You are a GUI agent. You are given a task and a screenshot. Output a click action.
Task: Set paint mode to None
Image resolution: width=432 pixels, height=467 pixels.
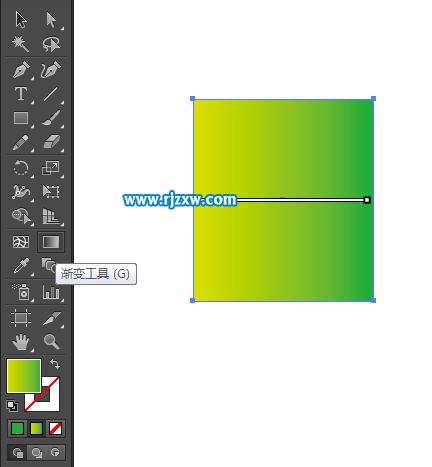point(55,428)
